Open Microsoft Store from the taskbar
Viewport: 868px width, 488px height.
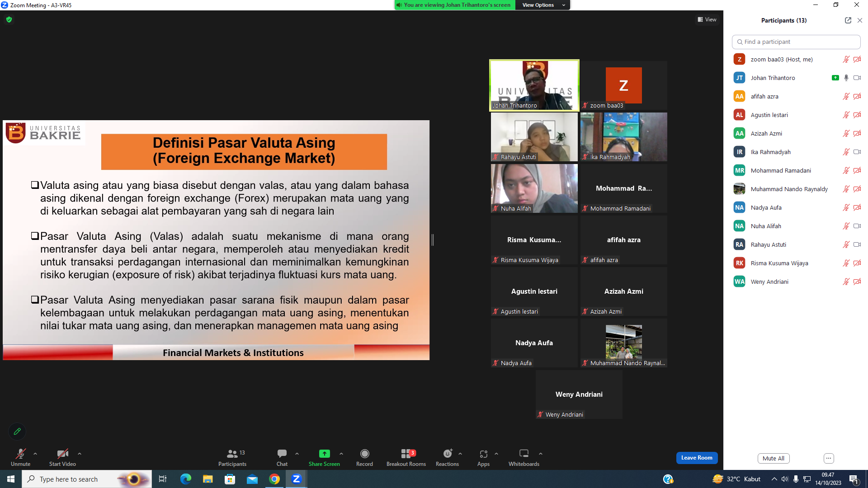[x=230, y=479]
